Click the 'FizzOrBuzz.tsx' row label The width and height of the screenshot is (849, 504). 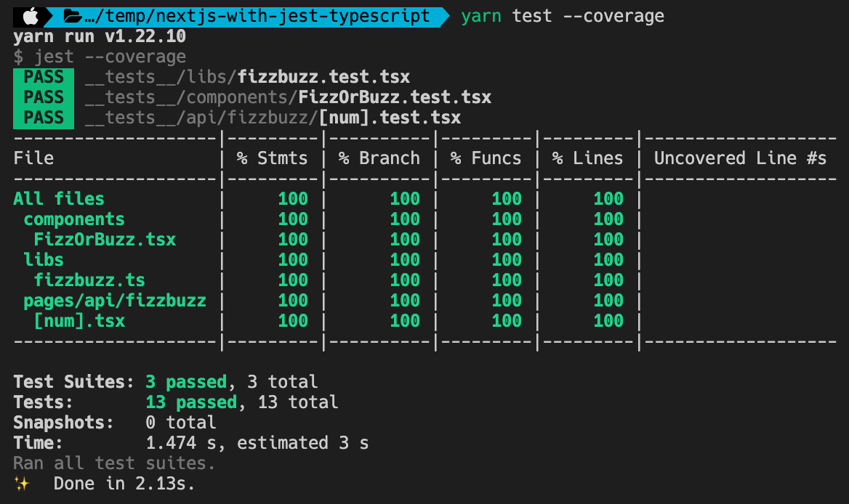pyautogui.click(x=105, y=240)
